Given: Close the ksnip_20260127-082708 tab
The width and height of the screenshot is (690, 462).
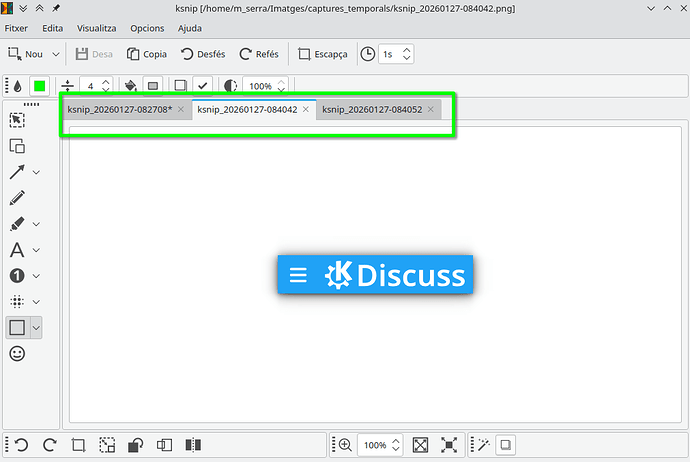Looking at the screenshot, I should tap(181, 109).
